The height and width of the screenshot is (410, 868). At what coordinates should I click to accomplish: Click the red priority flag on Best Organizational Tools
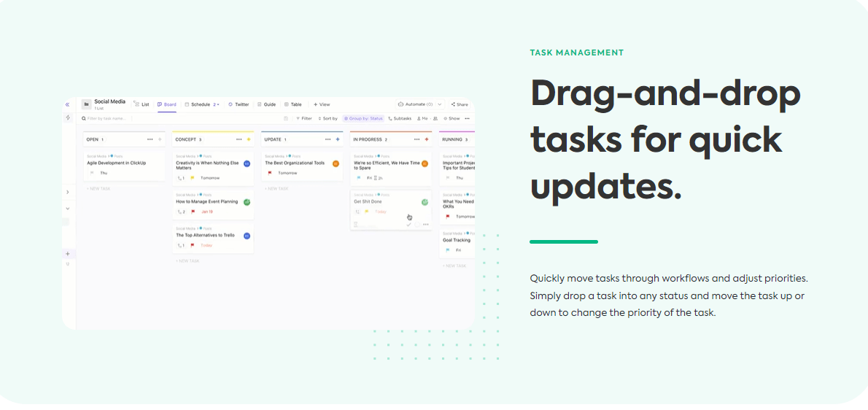pos(270,173)
